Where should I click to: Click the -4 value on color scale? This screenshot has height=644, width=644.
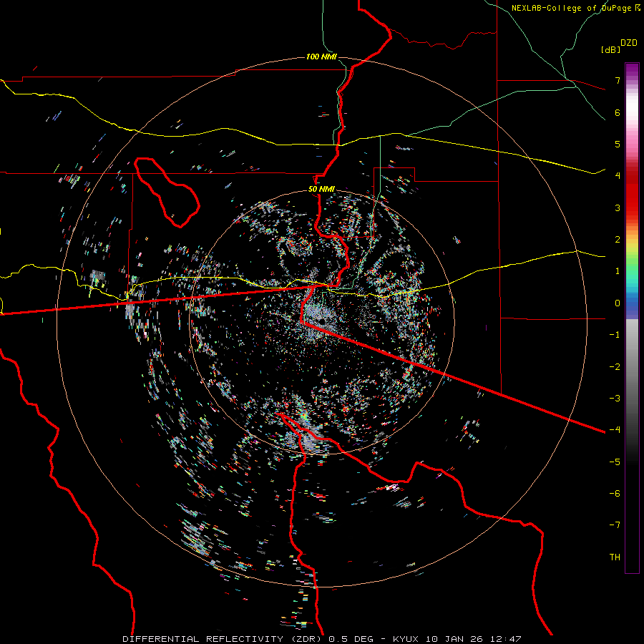coord(615,430)
